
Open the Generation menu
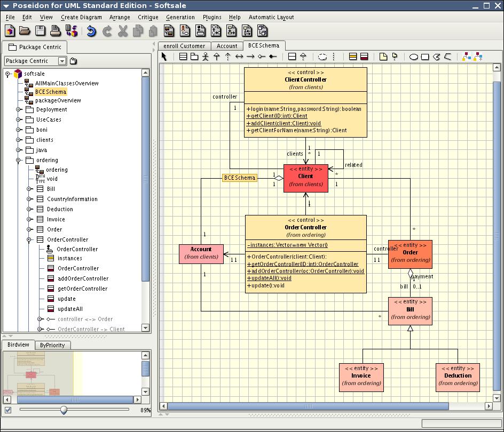(180, 17)
